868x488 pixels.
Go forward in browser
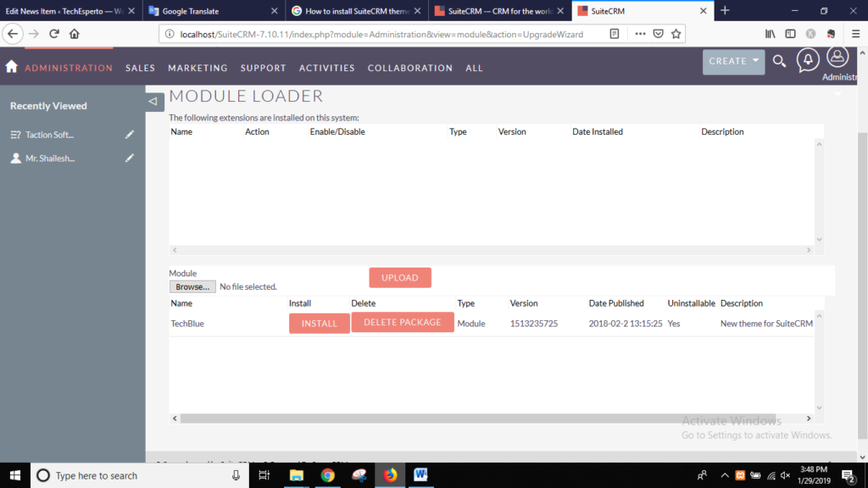tap(34, 34)
